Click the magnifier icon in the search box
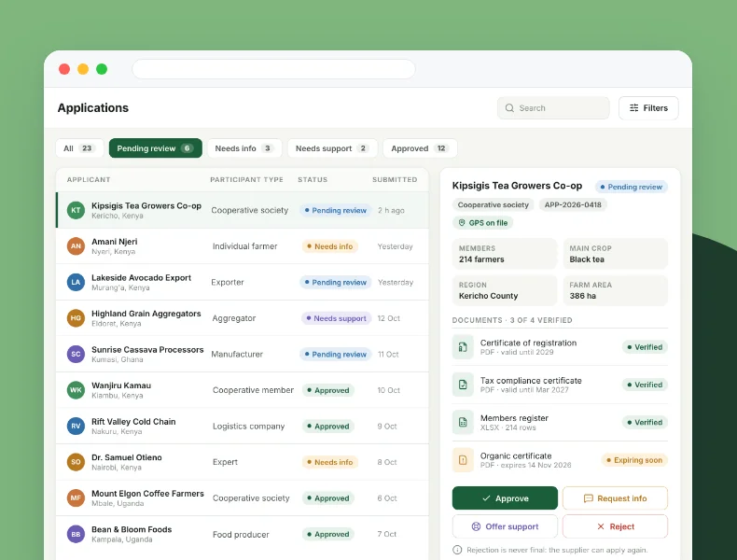This screenshot has height=560, width=737. pyautogui.click(x=509, y=108)
